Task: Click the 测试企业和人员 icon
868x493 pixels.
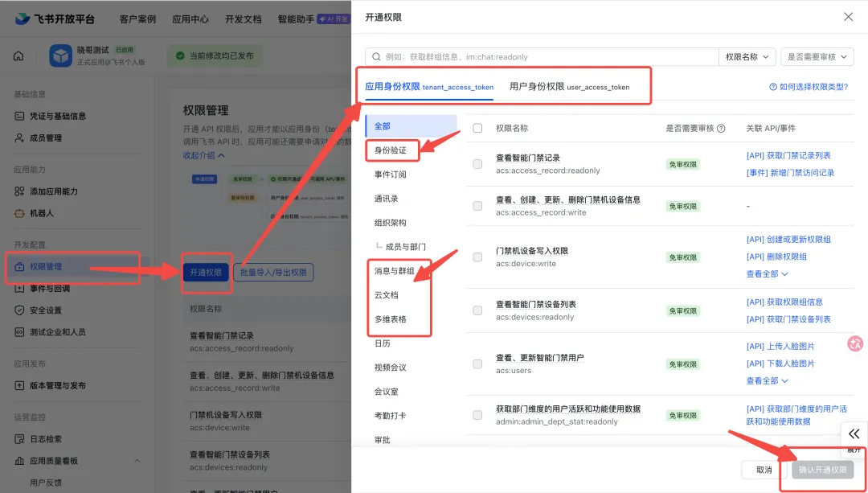Action: (x=19, y=332)
